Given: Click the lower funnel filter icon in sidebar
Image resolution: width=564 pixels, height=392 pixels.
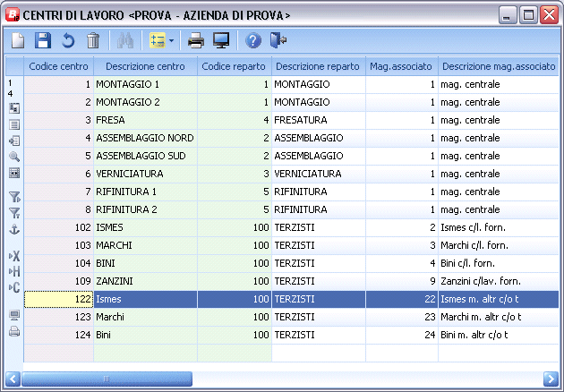Looking at the screenshot, I should tap(14, 213).
